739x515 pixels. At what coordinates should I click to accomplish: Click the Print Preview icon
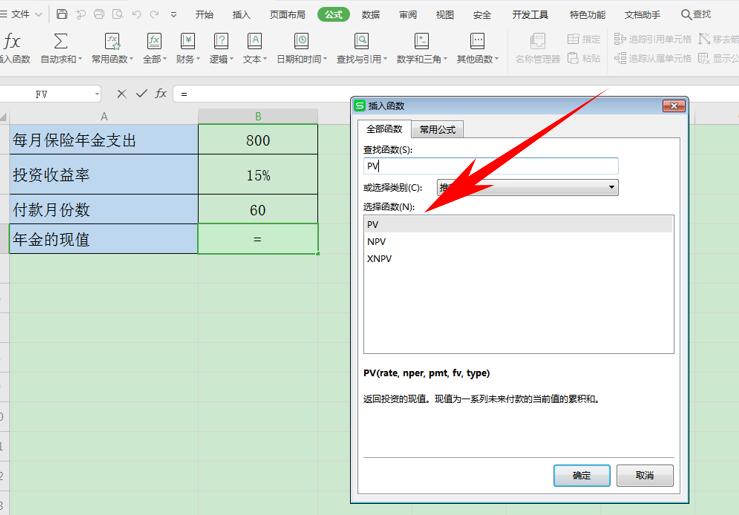(117, 14)
